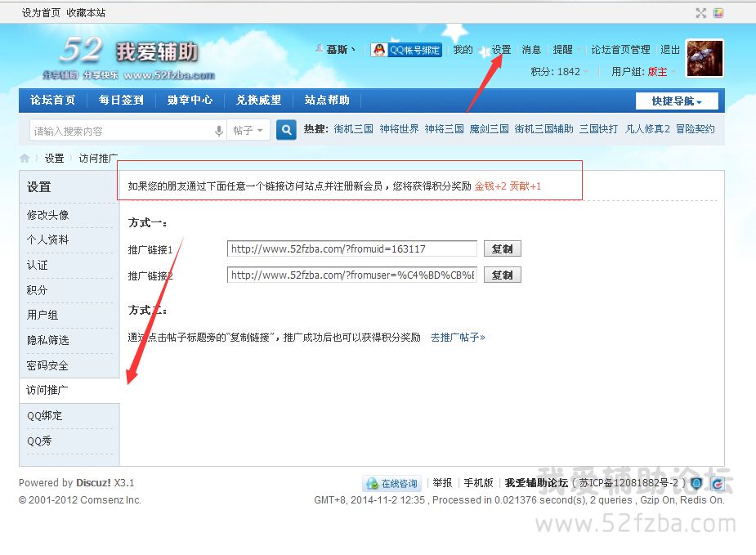
Task: Select 隐私筛选 in settings sidebar
Action: tap(47, 340)
